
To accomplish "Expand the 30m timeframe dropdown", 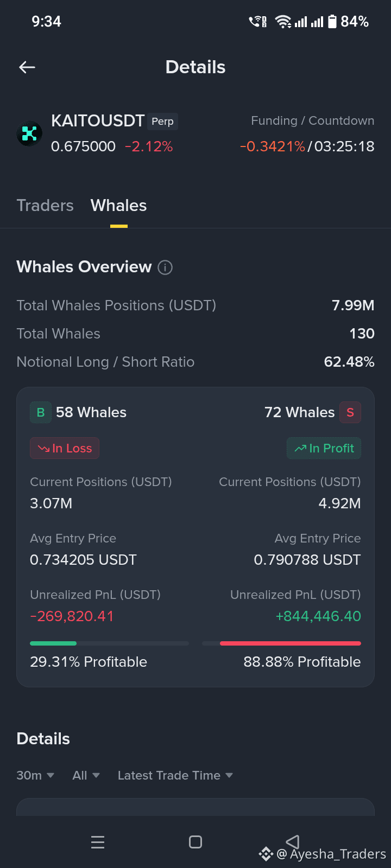I will 35,775.
